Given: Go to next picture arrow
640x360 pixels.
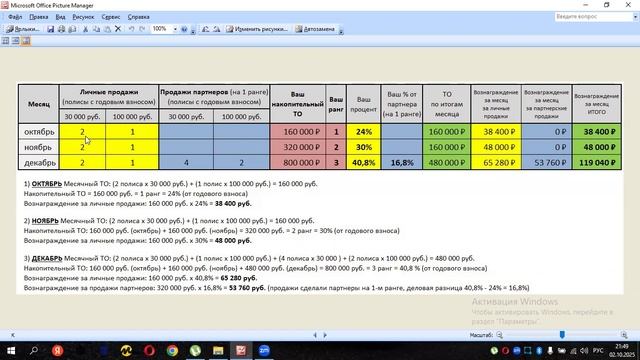Looking at the screenshot, I should (x=325, y=335).
